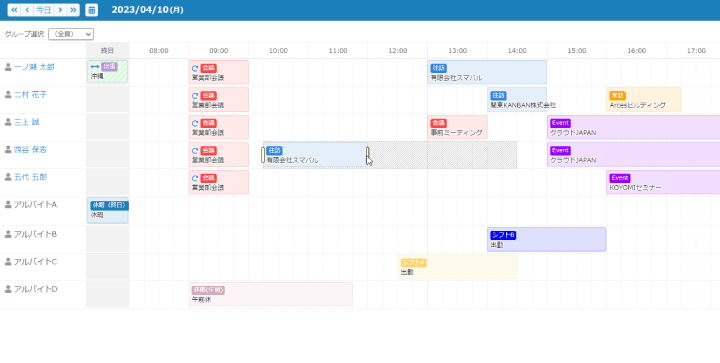This screenshot has width=720, height=363.
Task: Open 二村 花子's user link
Action: pyautogui.click(x=30, y=95)
